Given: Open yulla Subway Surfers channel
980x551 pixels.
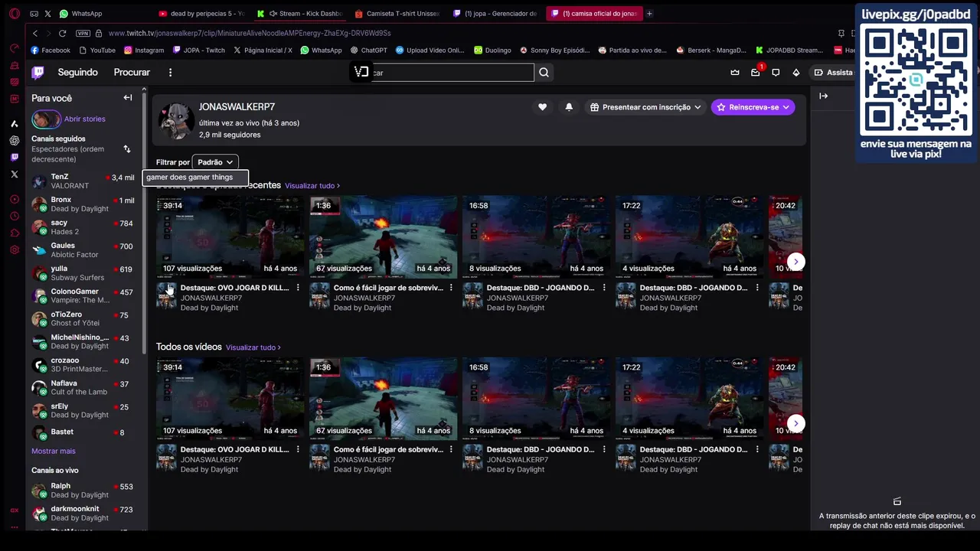Looking at the screenshot, I should coord(83,272).
